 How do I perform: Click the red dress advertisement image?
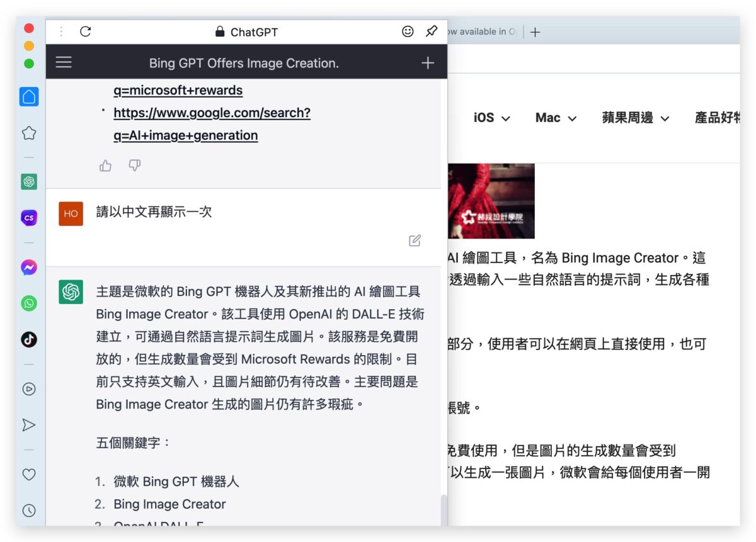(x=491, y=201)
